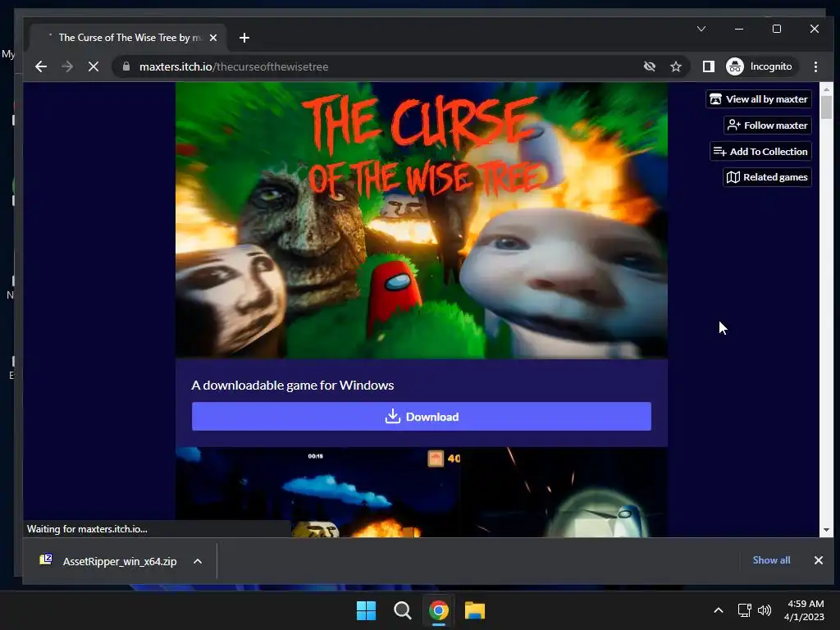Open the clock showing 4:59 AM
Viewport: 840px width, 630px height.
click(804, 610)
